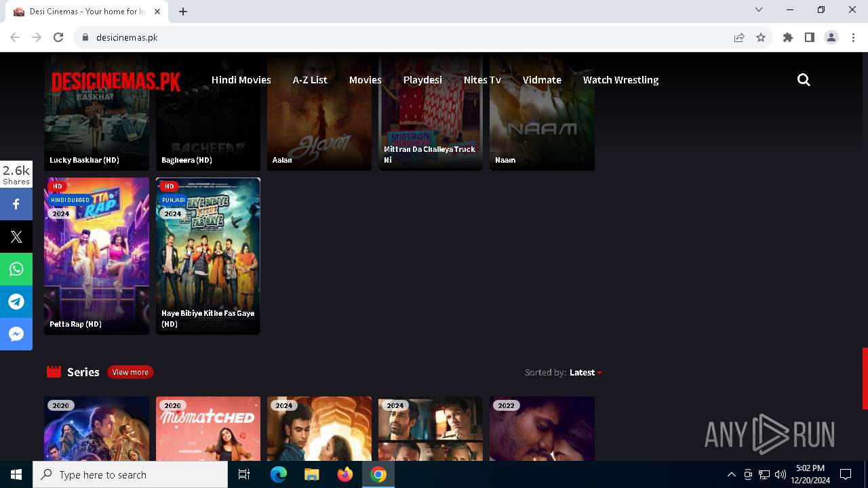This screenshot has height=488, width=868.
Task: Open Mittran Da Challeya Truck Ni link
Action: click(x=429, y=155)
